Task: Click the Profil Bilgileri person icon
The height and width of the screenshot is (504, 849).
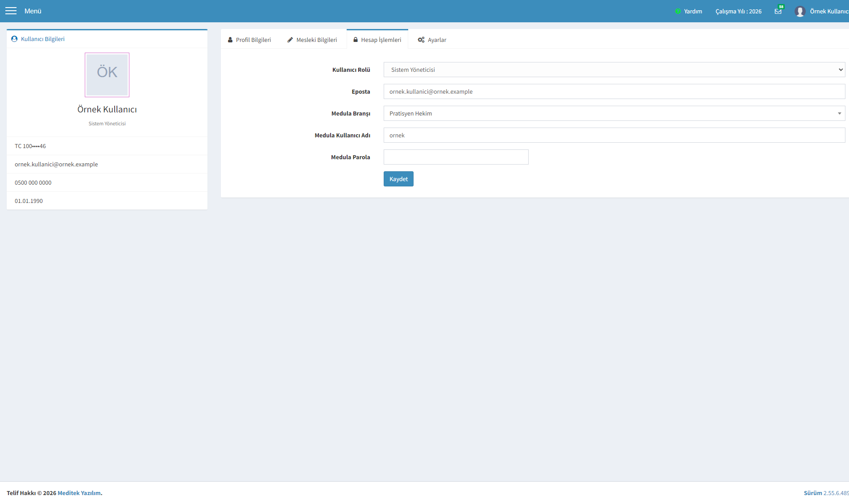Action: (x=230, y=40)
